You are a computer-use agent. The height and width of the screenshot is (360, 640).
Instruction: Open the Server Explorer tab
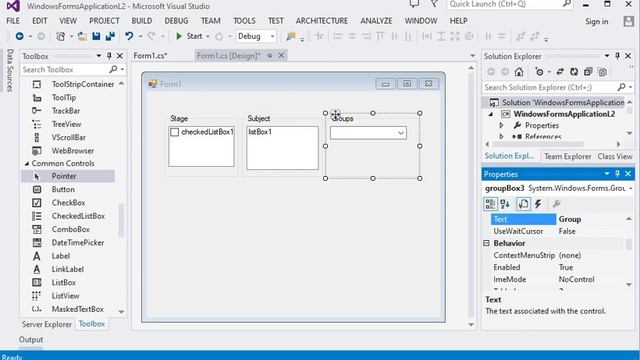47,324
